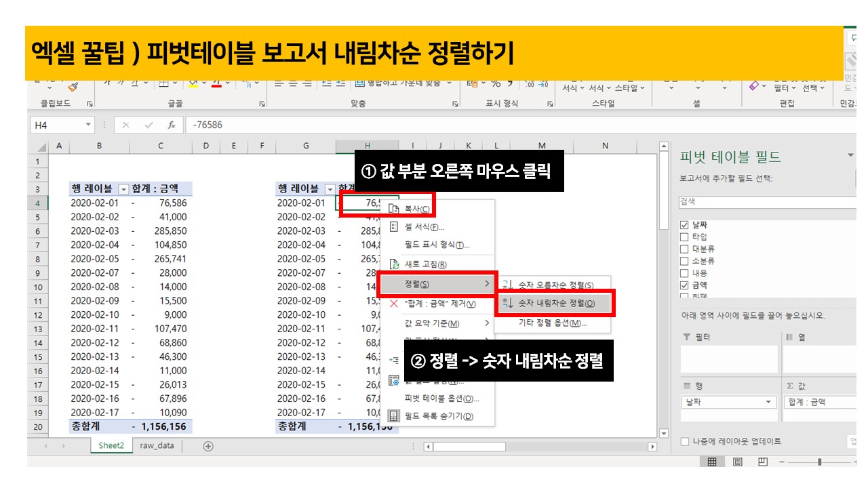Check the 타입 field checkbox
The height and width of the screenshot is (488, 868).
[684, 237]
